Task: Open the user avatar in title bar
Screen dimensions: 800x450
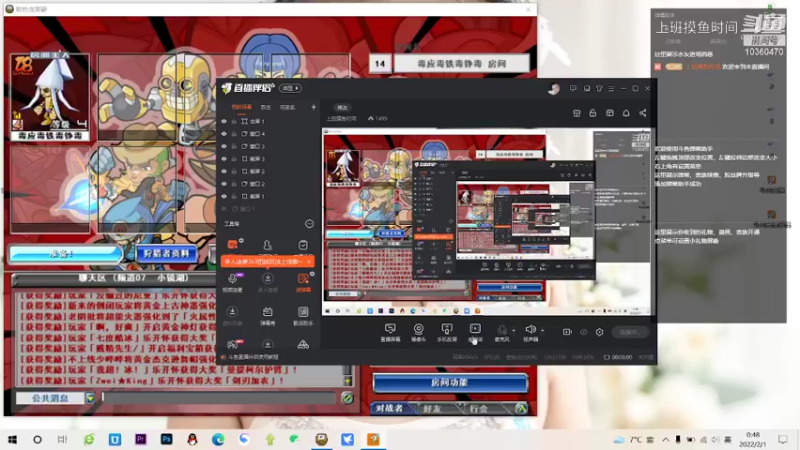Action: coord(554,89)
